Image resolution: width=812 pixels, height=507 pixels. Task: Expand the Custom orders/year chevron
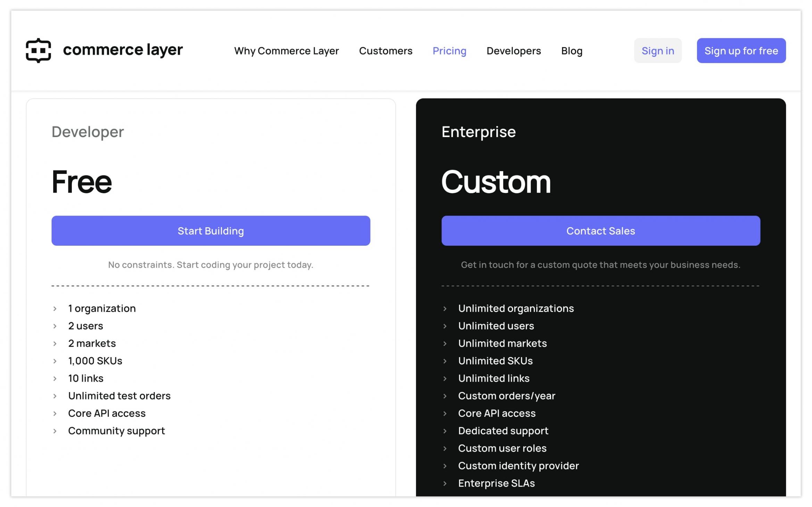(445, 396)
